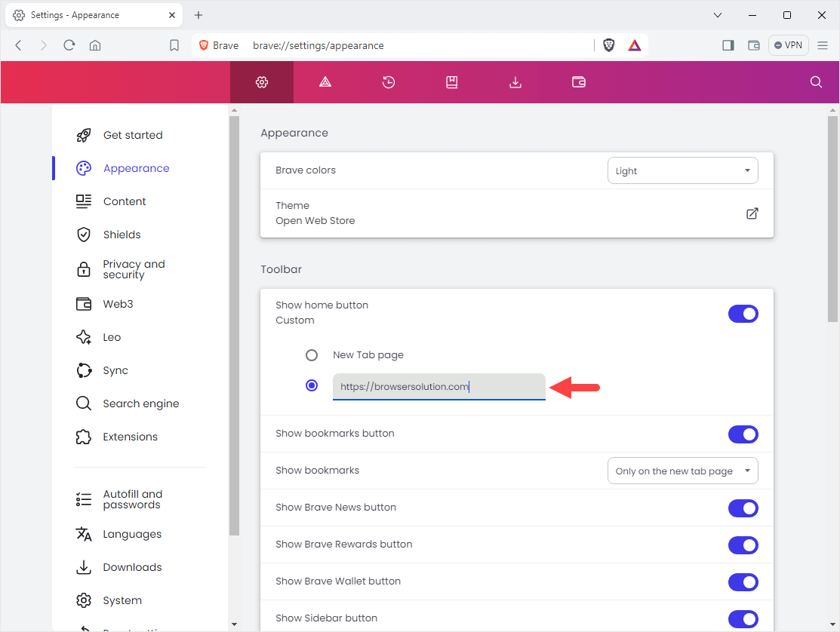This screenshot has height=632, width=840.
Task: Open Content settings section
Action: click(x=125, y=202)
